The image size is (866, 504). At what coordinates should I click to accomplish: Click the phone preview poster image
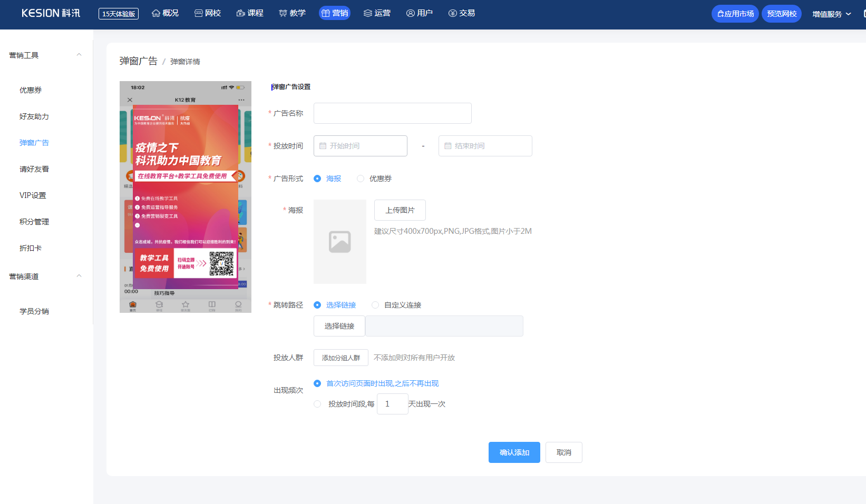186,196
